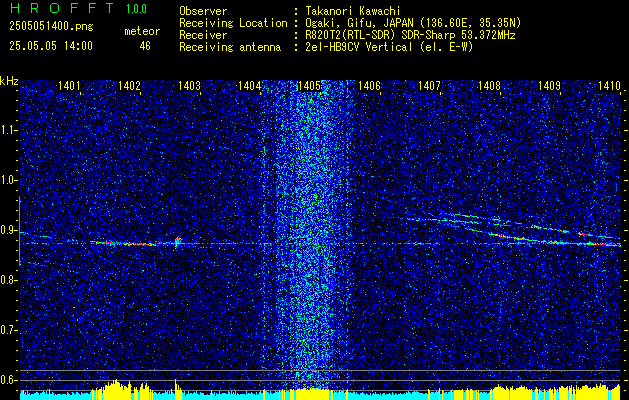Click the date 25.05.05 14:00

click(51, 46)
